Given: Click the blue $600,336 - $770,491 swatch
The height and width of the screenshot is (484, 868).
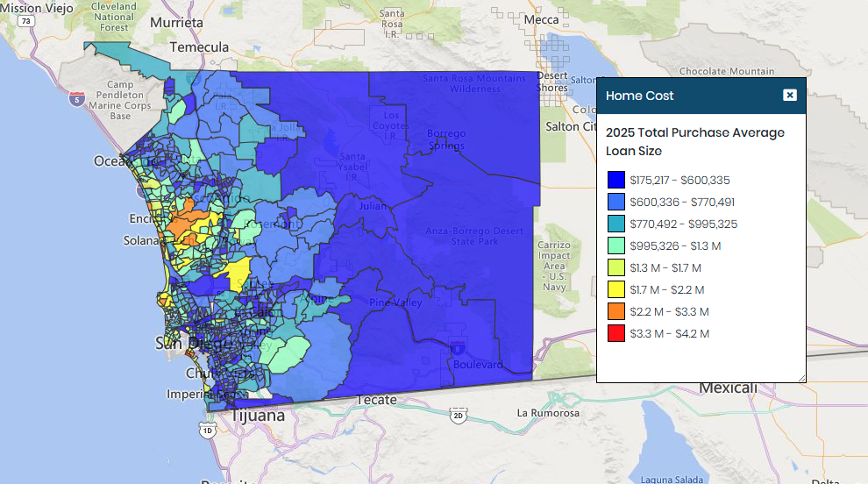Looking at the screenshot, I should pyautogui.click(x=616, y=202).
